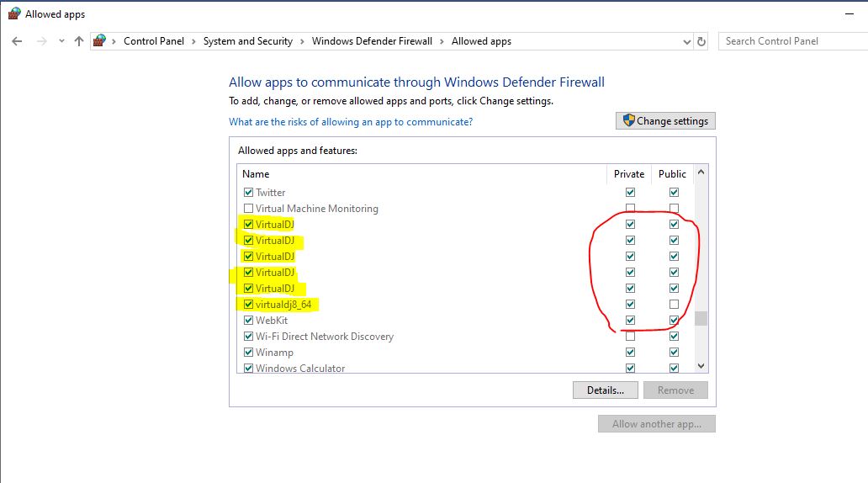868x483 pixels.
Task: Click the Remove button
Action: [675, 390]
